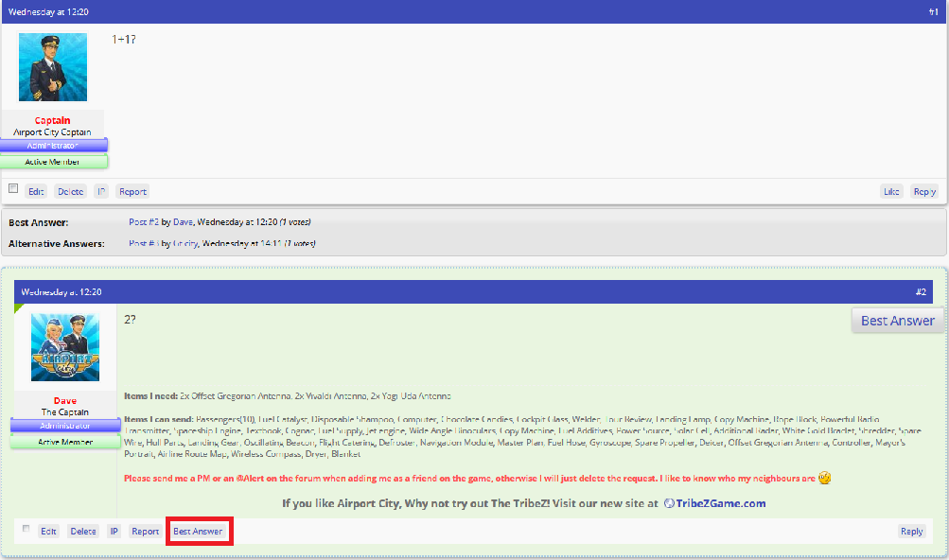This screenshot has width=949, height=560.
Task: Open Dave's Airport City avatar
Action: (65, 347)
